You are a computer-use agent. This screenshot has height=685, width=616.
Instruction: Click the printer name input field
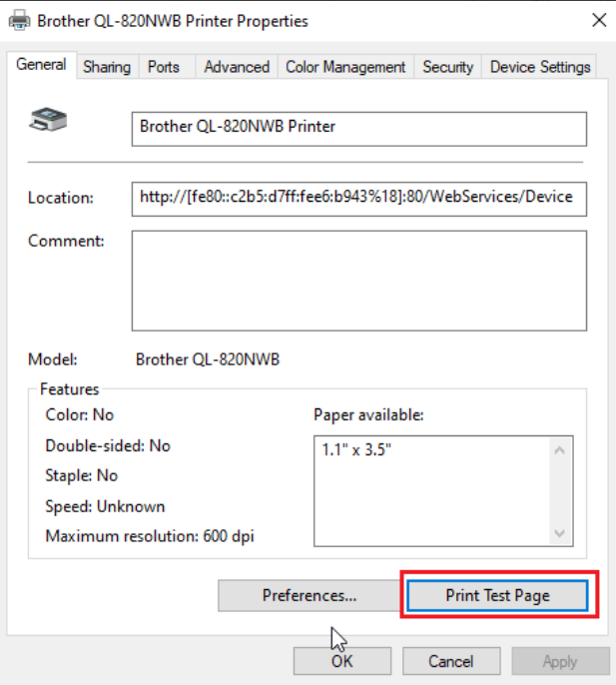[359, 129]
